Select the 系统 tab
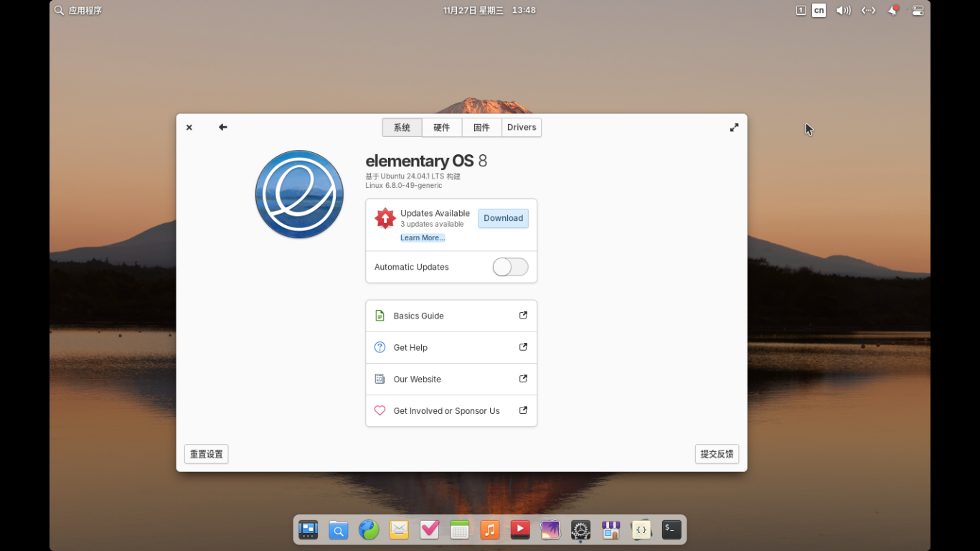Image resolution: width=980 pixels, height=551 pixels. click(x=402, y=128)
